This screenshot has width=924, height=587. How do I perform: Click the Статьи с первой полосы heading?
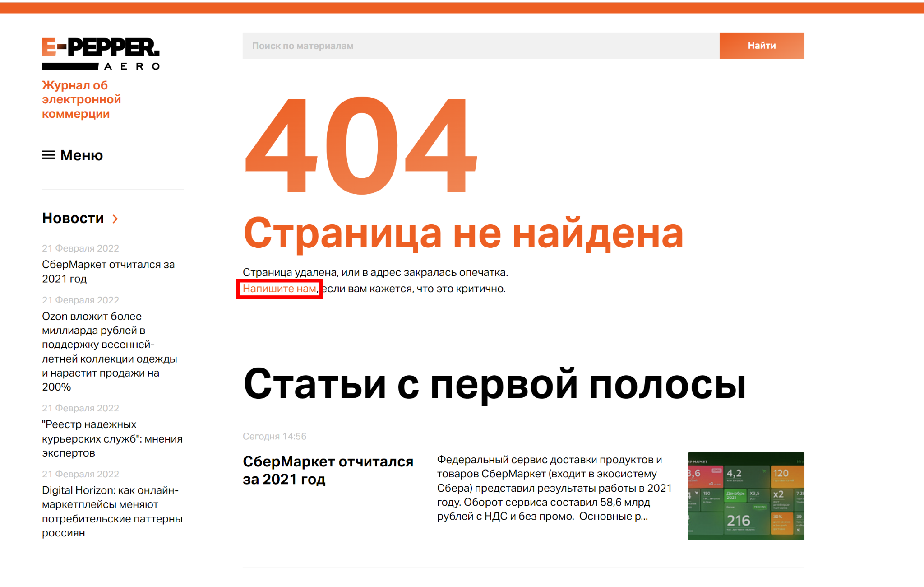494,384
